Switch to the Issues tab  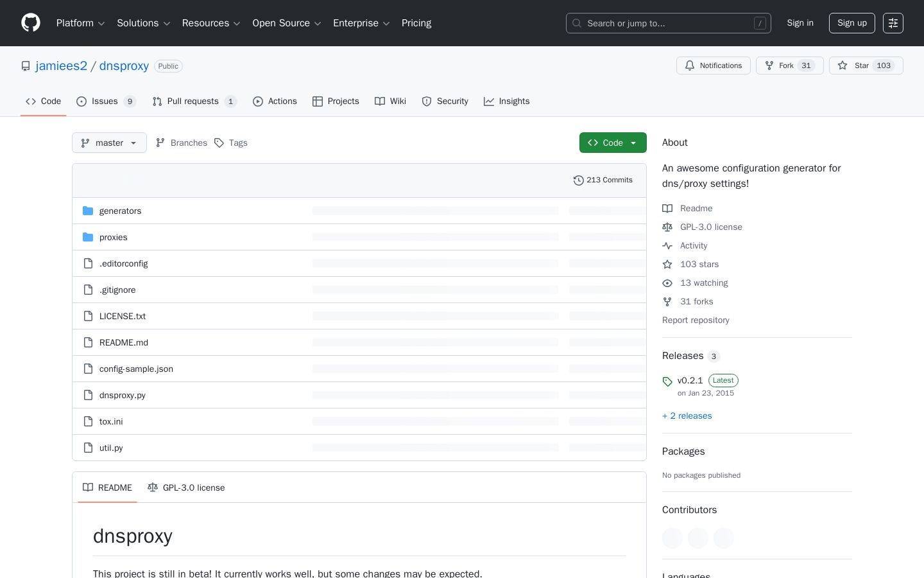coord(106,101)
